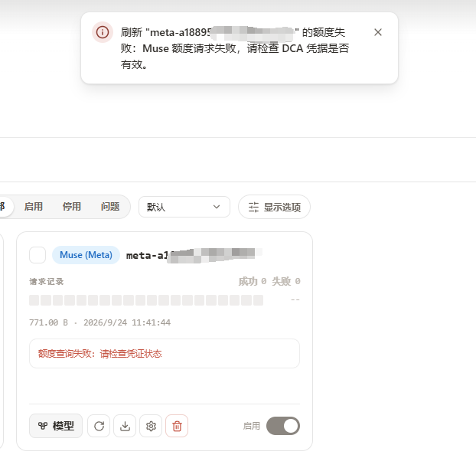Click the 额度查询失败 error message
The height and width of the screenshot is (458, 476).
(x=100, y=354)
